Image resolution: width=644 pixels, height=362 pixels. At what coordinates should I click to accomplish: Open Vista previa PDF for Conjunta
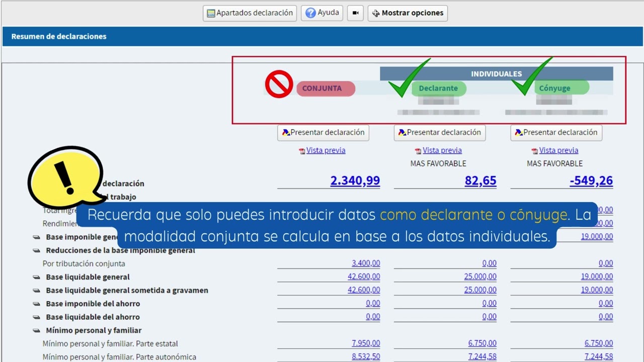coord(326,150)
